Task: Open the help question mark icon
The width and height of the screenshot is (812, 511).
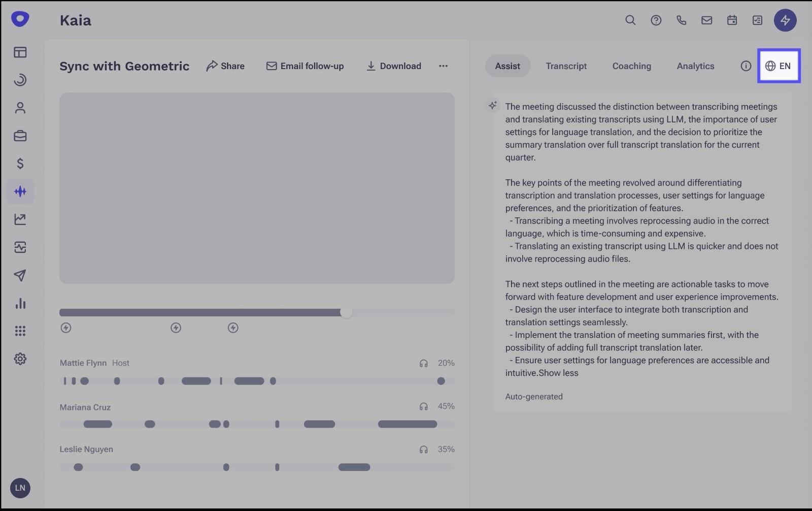Action: [656, 20]
